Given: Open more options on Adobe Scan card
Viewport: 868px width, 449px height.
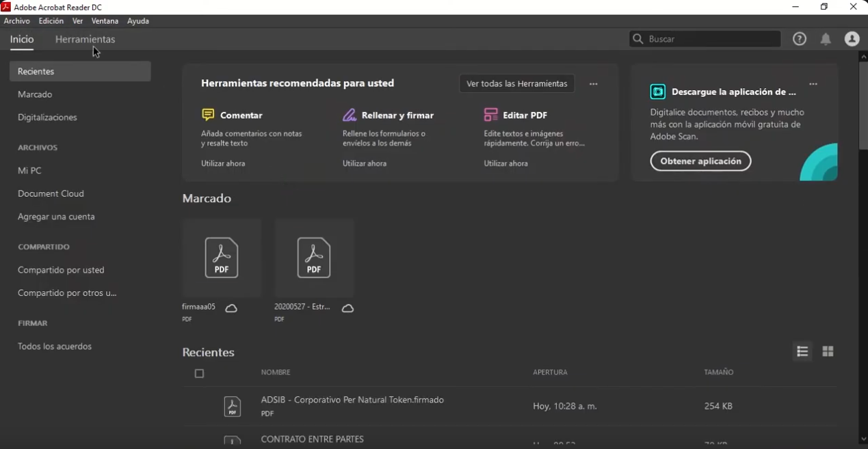Looking at the screenshot, I should tap(813, 84).
